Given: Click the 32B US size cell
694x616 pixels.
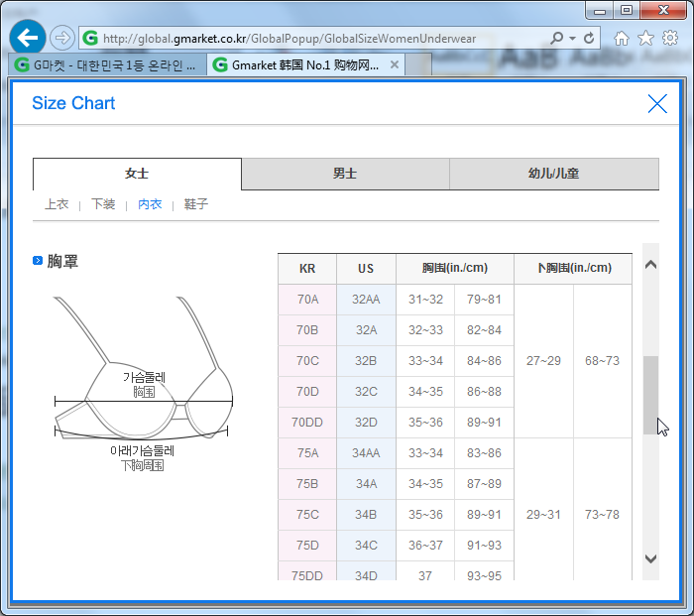Looking at the screenshot, I should pyautogui.click(x=366, y=361).
